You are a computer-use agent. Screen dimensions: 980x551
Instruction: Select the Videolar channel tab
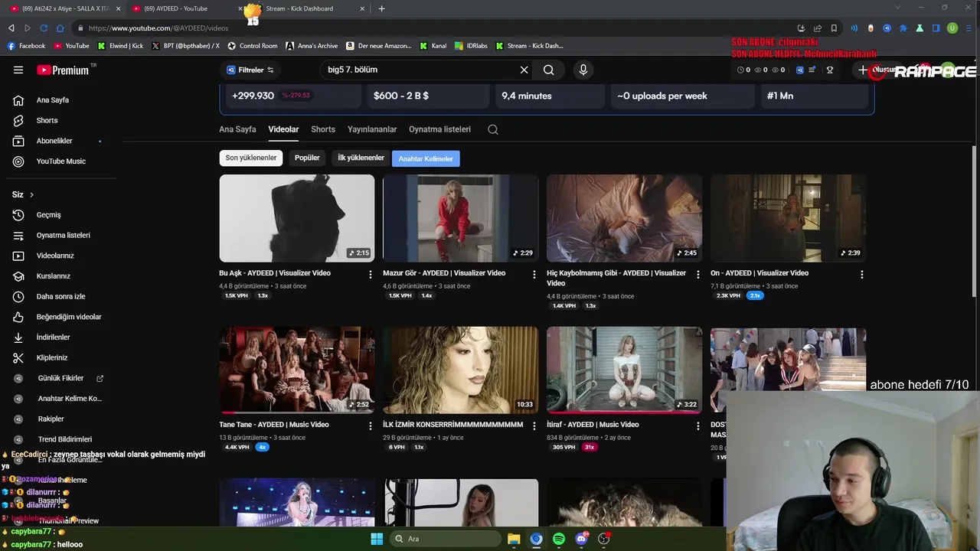coord(283,129)
